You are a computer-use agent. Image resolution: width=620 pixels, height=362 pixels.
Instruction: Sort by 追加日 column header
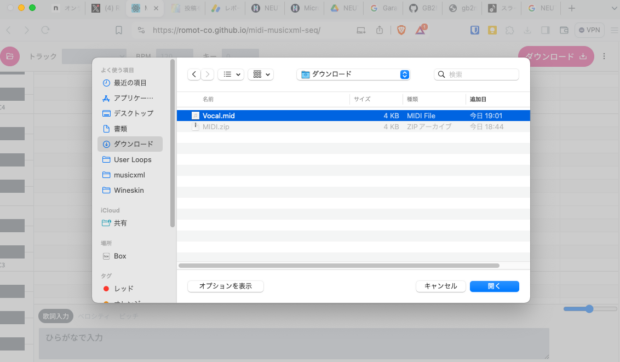[478, 99]
